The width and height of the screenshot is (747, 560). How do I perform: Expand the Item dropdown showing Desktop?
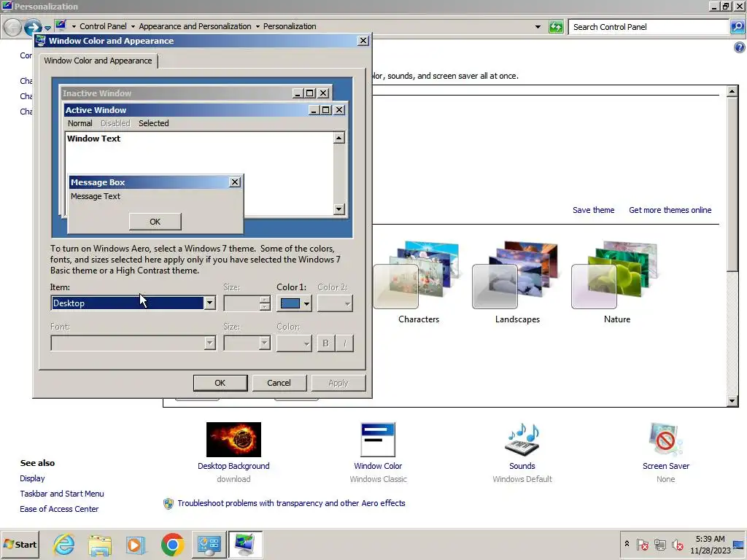pos(209,303)
